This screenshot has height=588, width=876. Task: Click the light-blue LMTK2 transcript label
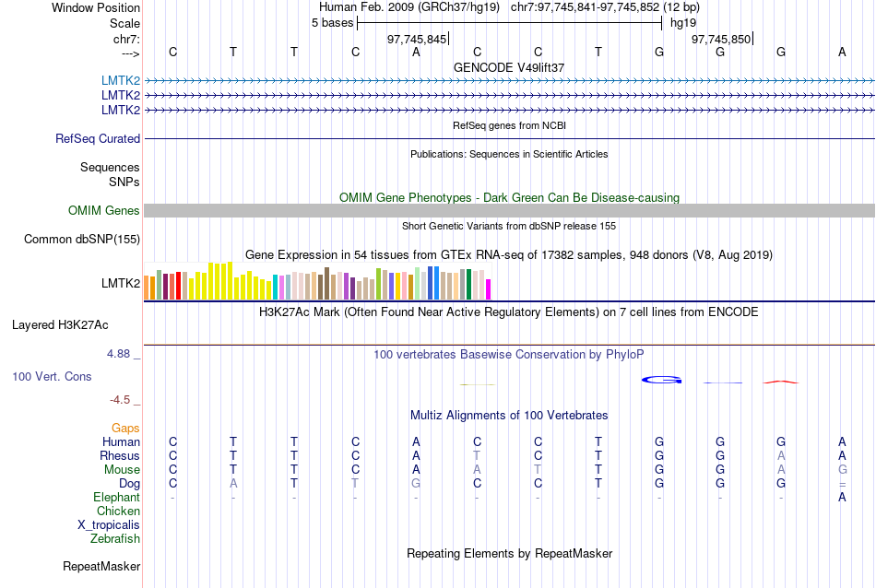pyautogui.click(x=121, y=80)
